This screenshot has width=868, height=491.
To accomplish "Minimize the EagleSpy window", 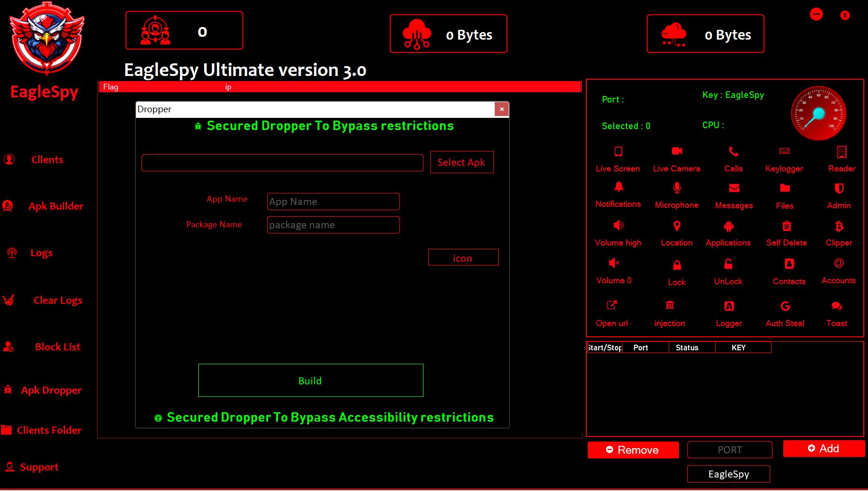I will (816, 14).
